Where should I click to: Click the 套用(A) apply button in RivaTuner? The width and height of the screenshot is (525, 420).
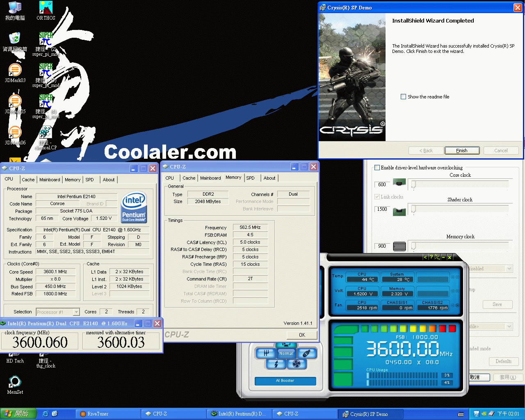pos(508,377)
